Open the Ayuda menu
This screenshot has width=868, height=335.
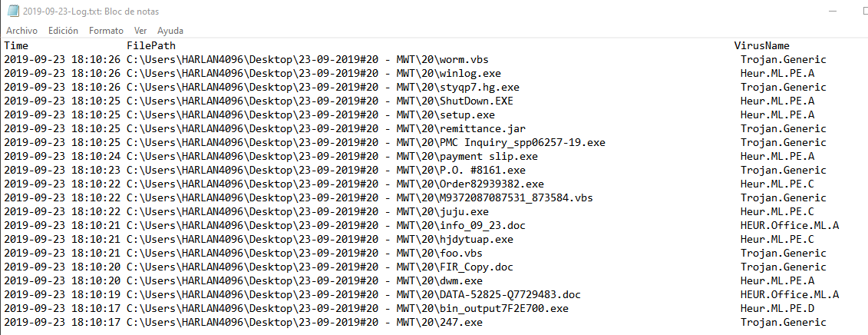(170, 31)
